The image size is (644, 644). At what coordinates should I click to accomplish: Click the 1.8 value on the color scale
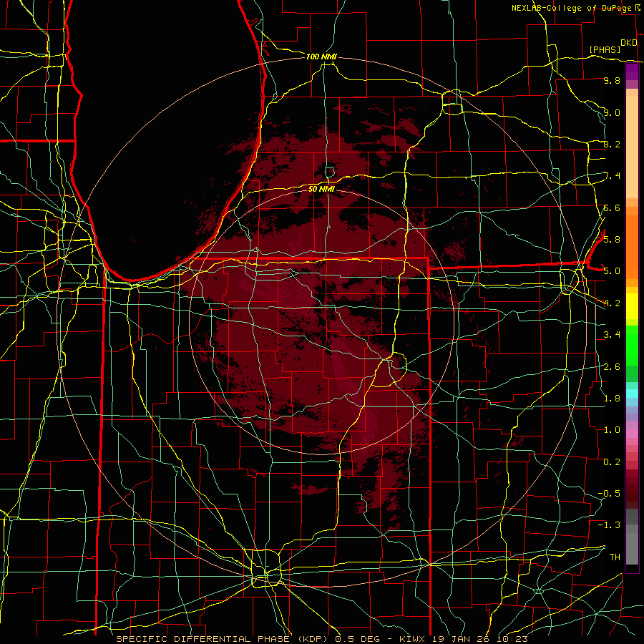[x=612, y=398]
